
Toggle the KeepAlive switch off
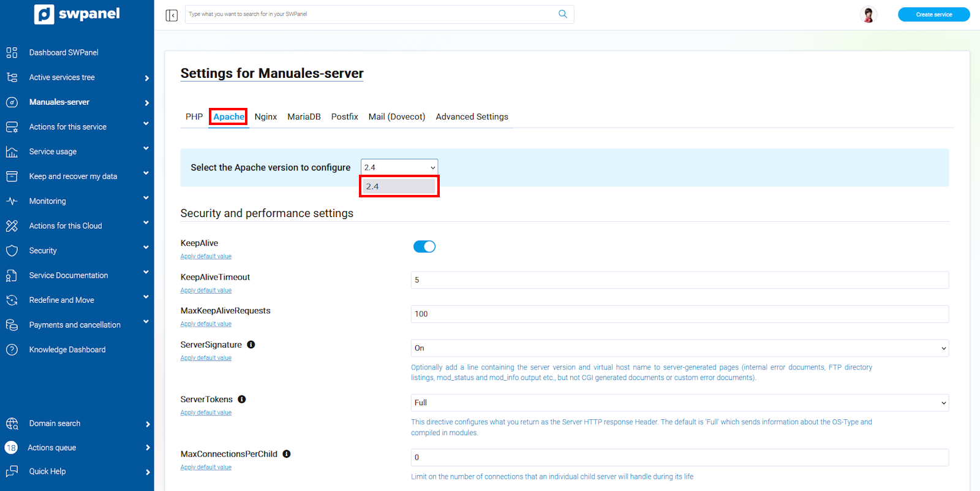424,246
